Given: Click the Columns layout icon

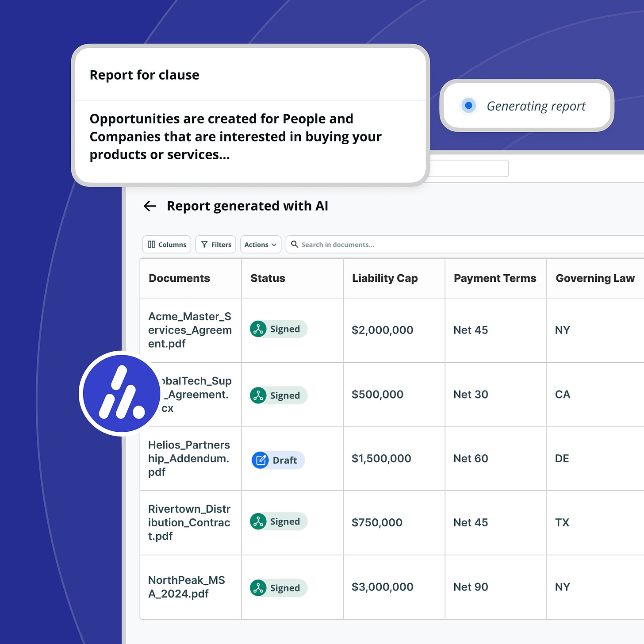Looking at the screenshot, I should click(x=151, y=245).
